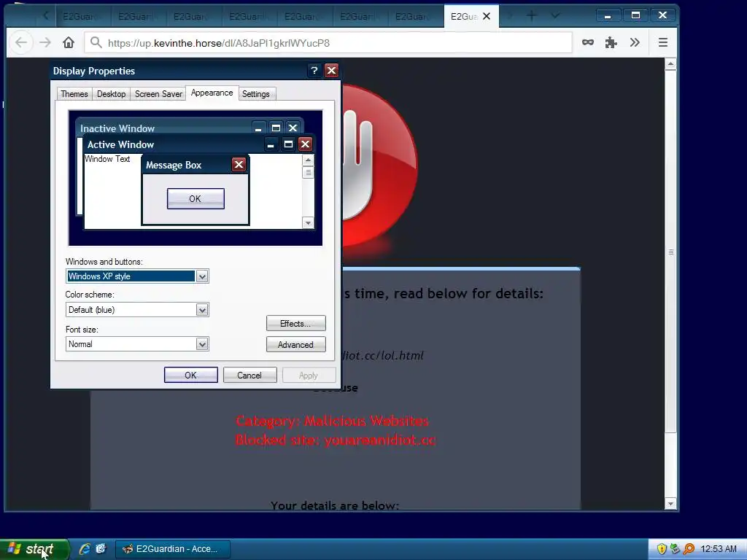Click the Active Window preview minimize icon
Screen dimensions: 747x560
click(x=271, y=144)
